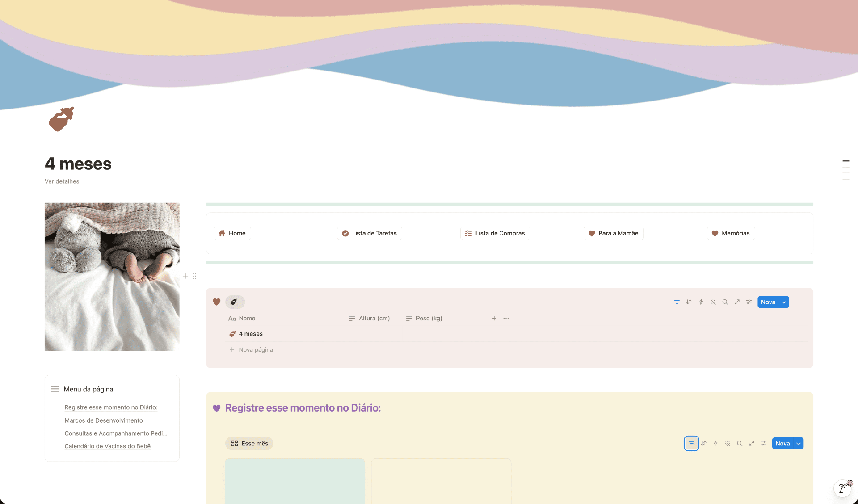This screenshot has width=858, height=504.
Task: Open pink database in full page via expand icon
Action: pyautogui.click(x=737, y=302)
